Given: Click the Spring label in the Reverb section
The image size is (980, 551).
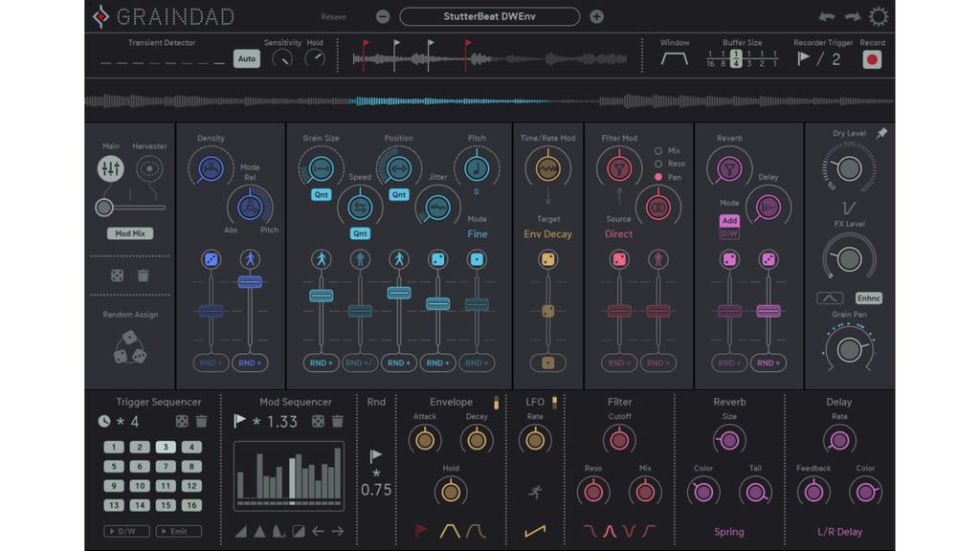Looking at the screenshot, I should (x=729, y=531).
